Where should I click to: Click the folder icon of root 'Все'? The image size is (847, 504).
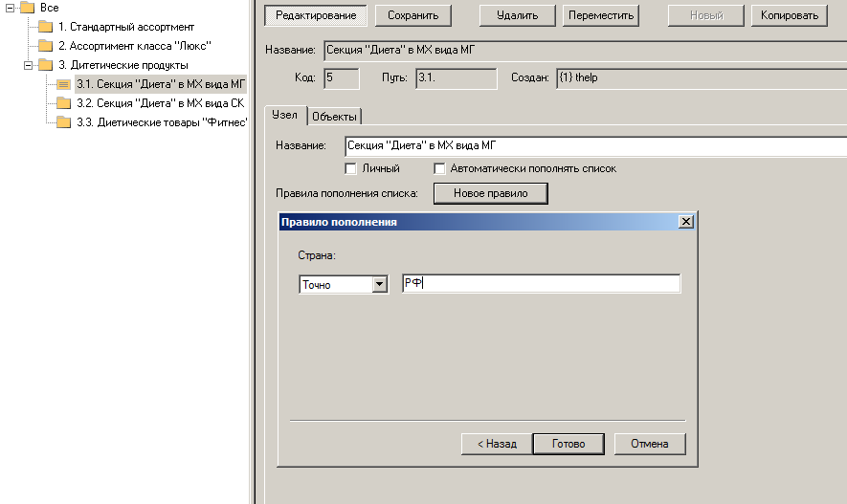[27, 8]
